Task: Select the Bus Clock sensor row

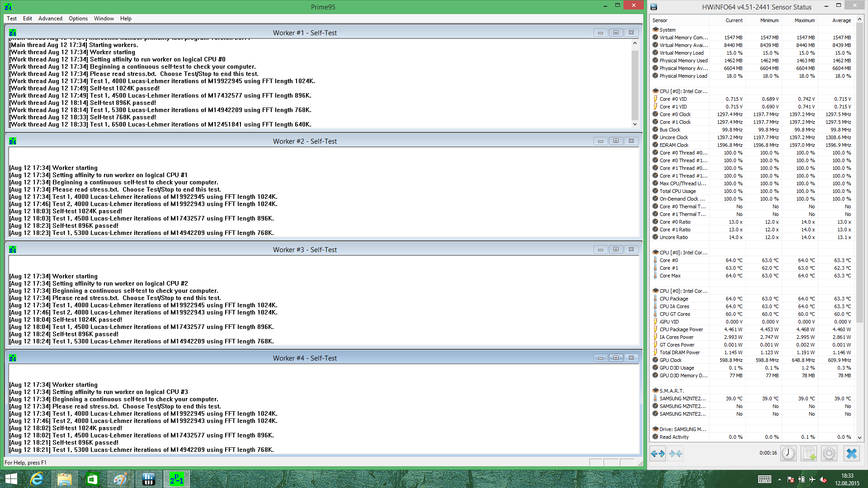Action: click(x=752, y=130)
